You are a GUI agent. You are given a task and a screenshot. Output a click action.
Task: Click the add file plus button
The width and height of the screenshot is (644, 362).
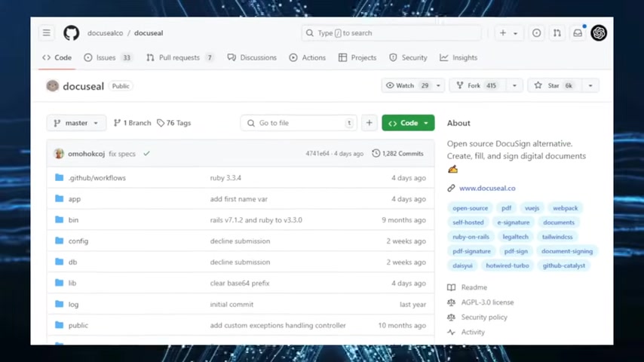click(370, 123)
